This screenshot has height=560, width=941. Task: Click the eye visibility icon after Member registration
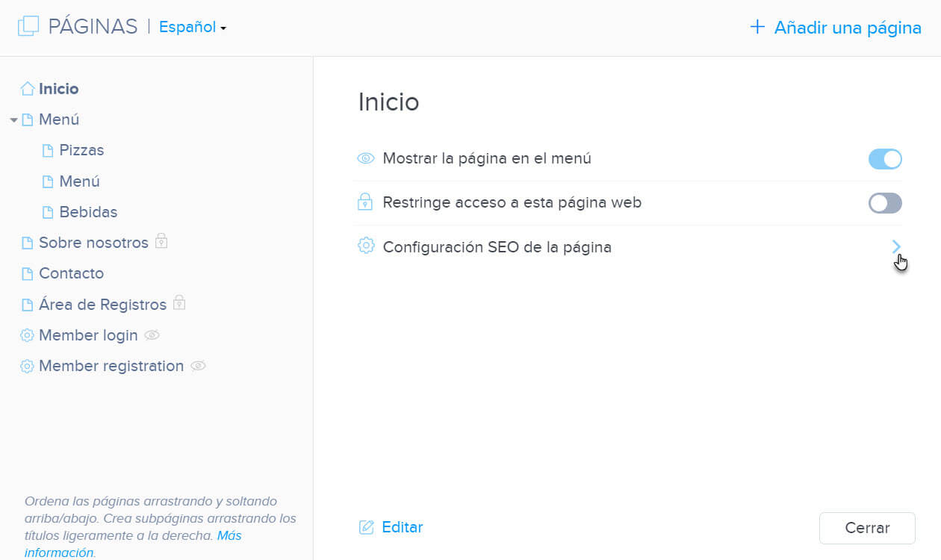[198, 365]
